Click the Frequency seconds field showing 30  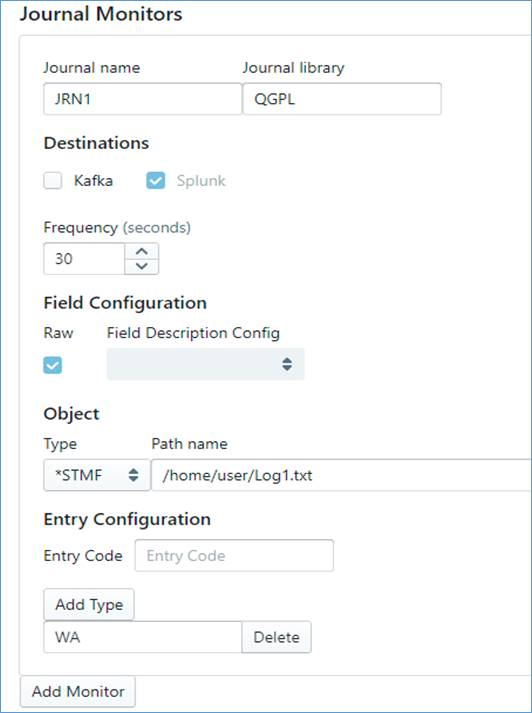pos(84,259)
